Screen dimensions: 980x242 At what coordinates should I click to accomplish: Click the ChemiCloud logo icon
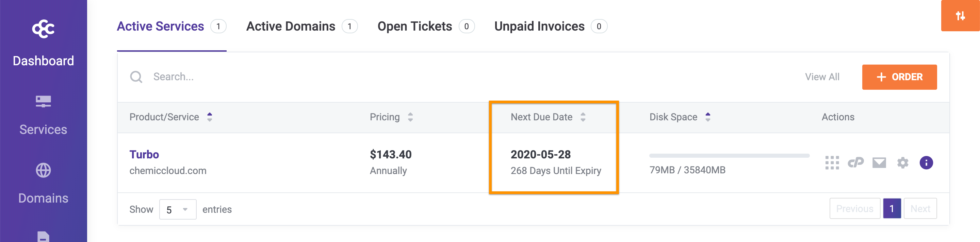tap(43, 29)
